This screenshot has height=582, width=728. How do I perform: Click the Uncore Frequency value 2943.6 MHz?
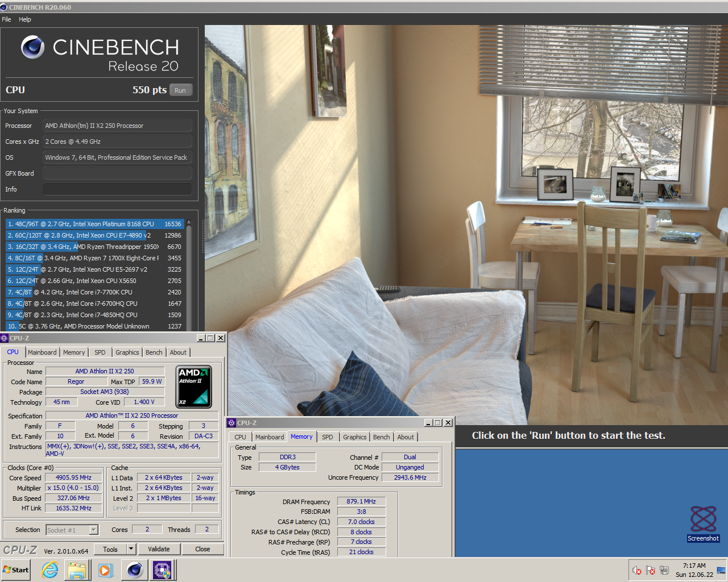pos(410,477)
